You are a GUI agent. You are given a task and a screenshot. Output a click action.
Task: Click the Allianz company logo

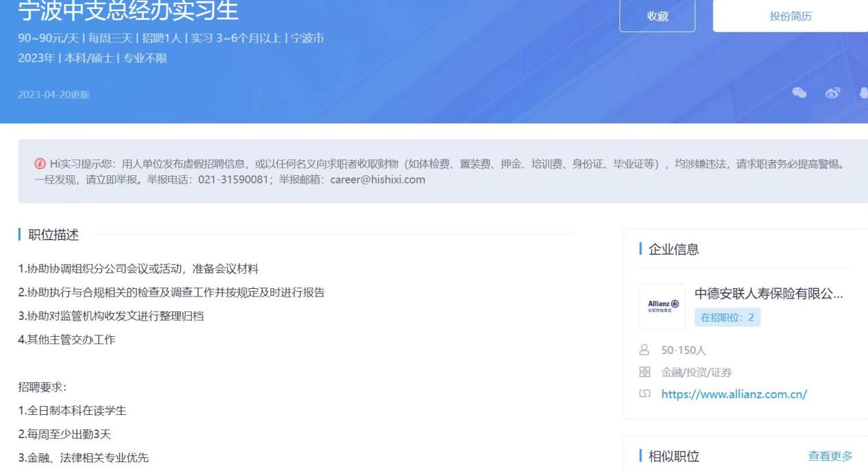click(x=662, y=307)
